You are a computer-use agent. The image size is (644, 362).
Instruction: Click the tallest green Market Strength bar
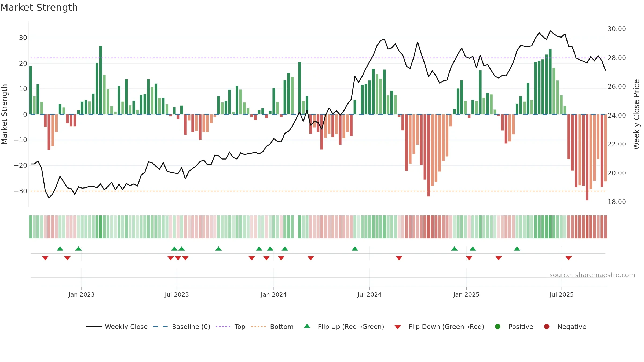tap(101, 80)
